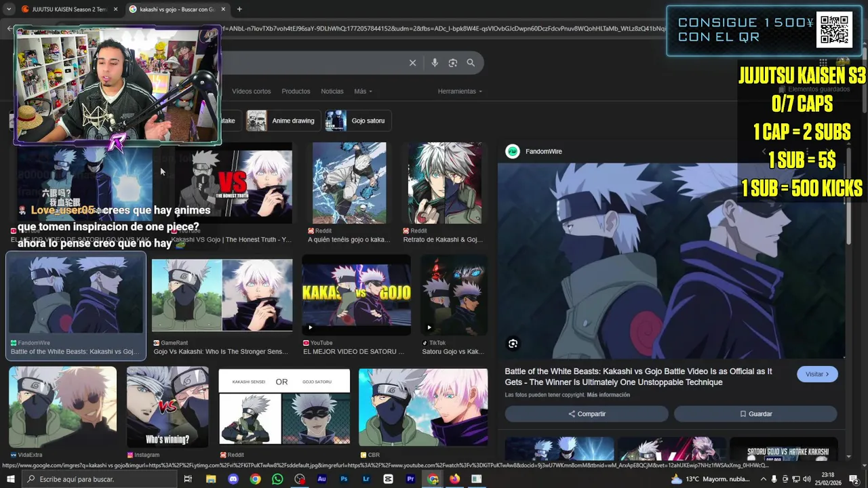Open the Más información link
868x488 pixels.
[x=608, y=395]
